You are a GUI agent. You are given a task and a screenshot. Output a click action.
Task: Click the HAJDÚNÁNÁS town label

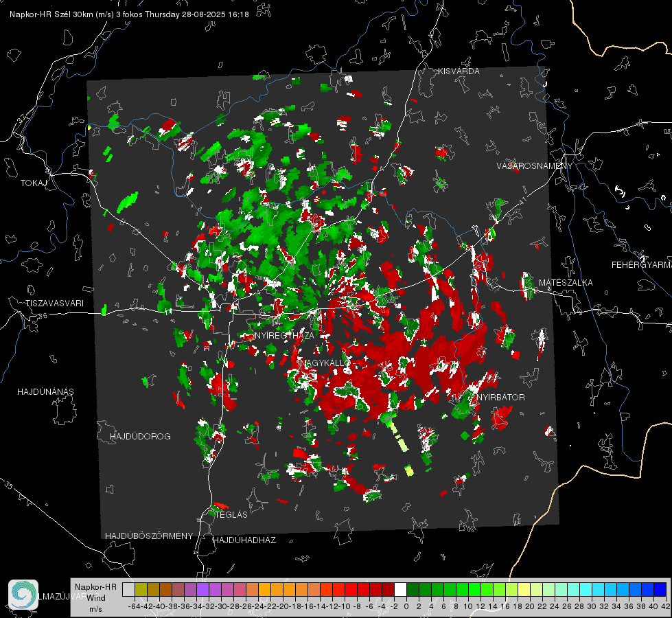45,391
